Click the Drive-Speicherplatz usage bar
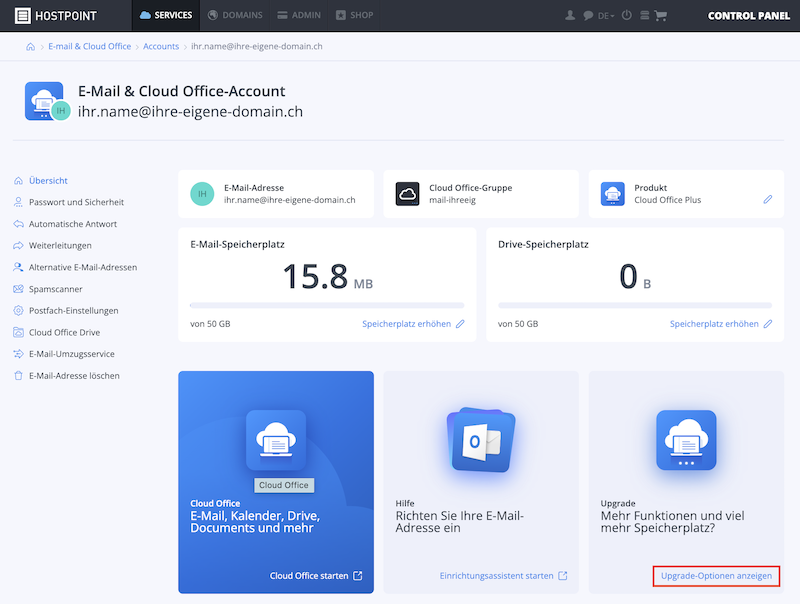This screenshot has height=604, width=800. (635, 305)
